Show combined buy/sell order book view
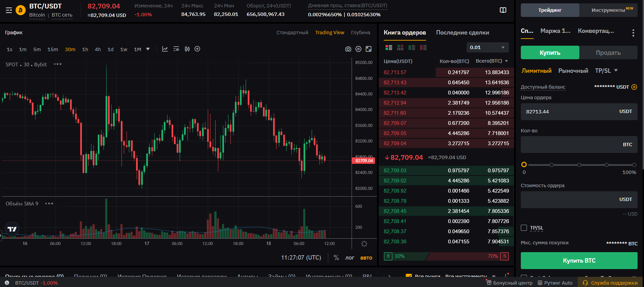Image resolution: width=644 pixels, height=287 pixels. [389, 48]
